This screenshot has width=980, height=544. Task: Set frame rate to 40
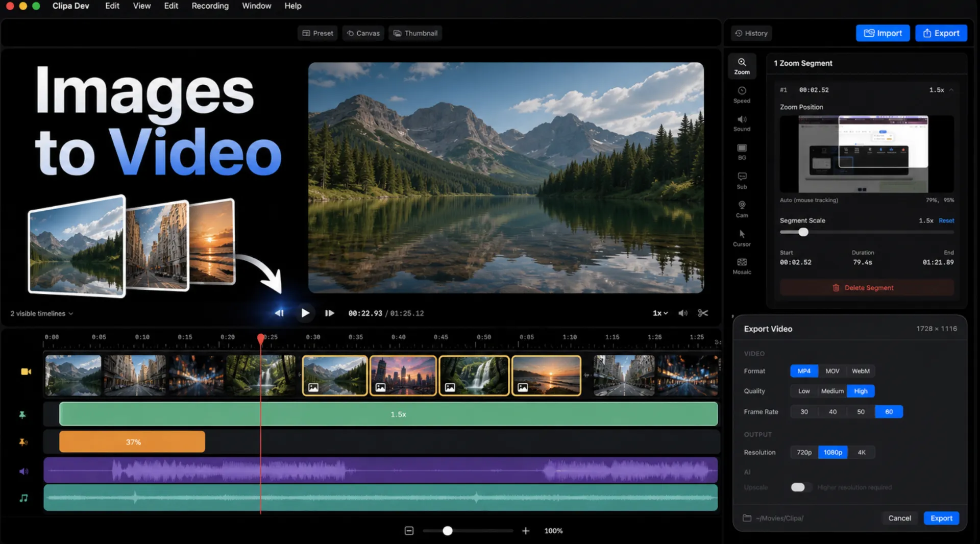(832, 412)
